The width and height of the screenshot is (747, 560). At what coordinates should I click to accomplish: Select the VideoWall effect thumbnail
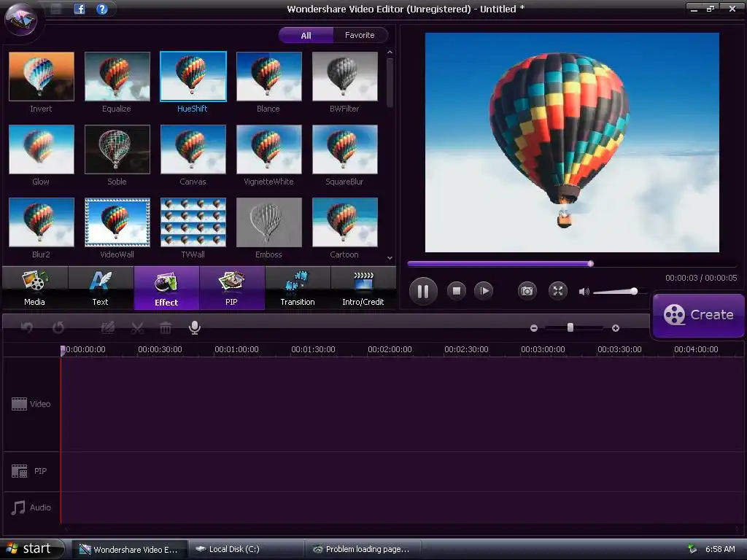tap(117, 222)
